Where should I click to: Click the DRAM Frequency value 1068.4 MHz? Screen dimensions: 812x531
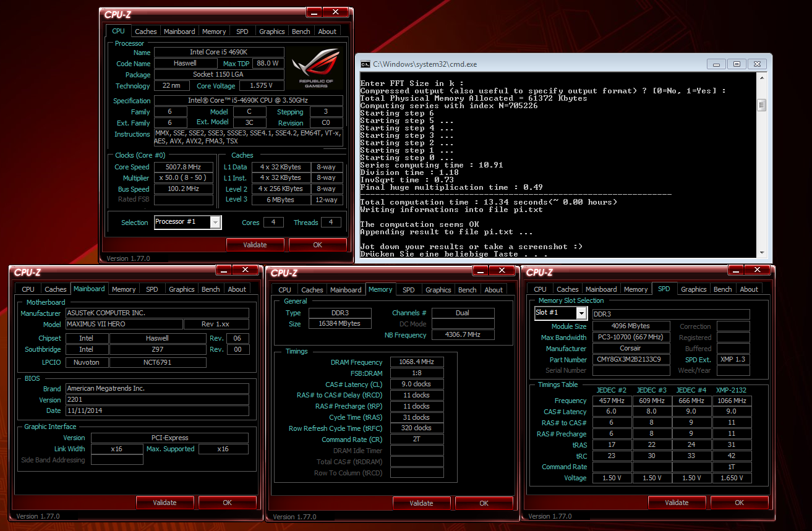click(x=417, y=362)
